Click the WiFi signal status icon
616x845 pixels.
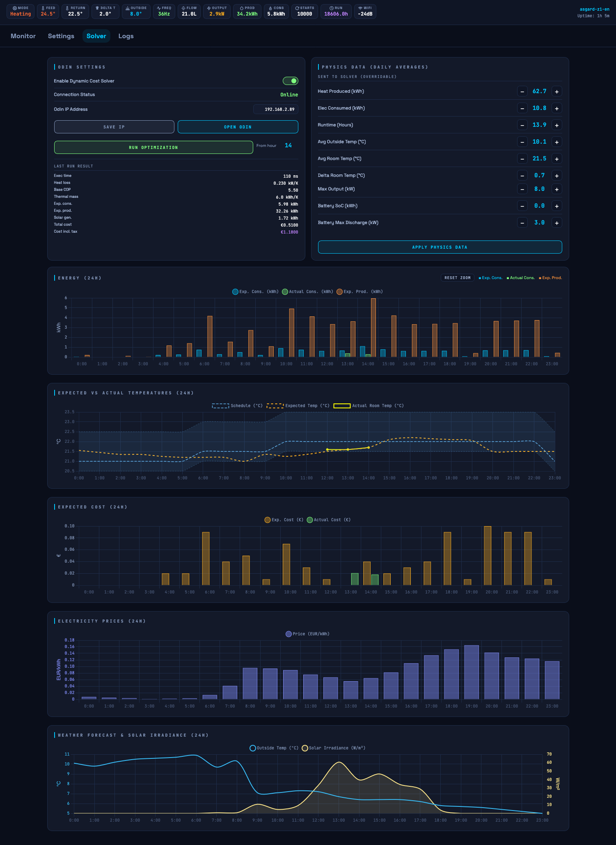360,8
